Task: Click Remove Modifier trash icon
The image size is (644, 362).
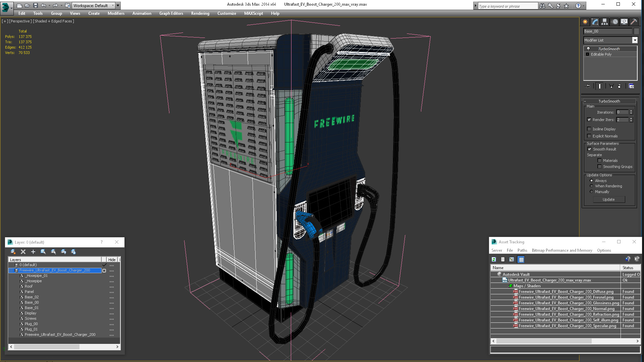Action: [620, 86]
